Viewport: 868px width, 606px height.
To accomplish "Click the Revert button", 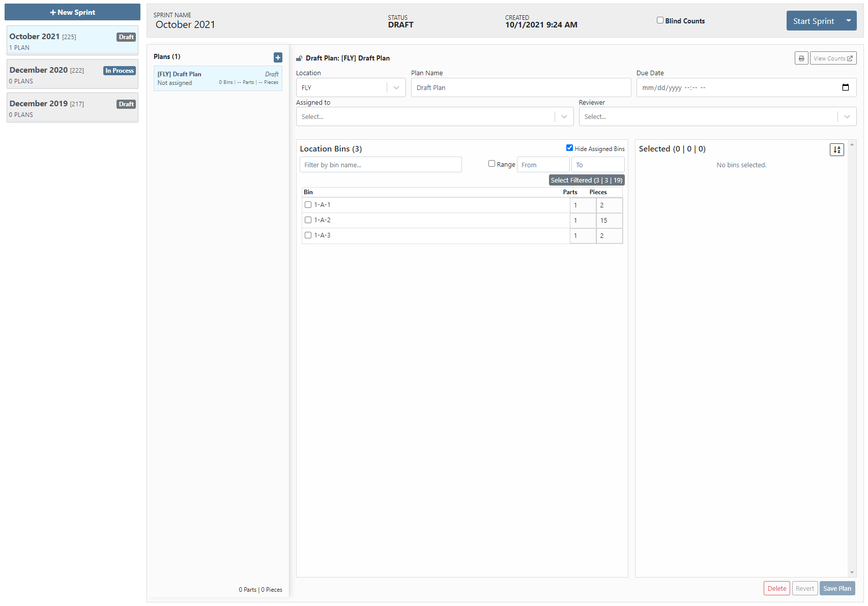I will 805,588.
